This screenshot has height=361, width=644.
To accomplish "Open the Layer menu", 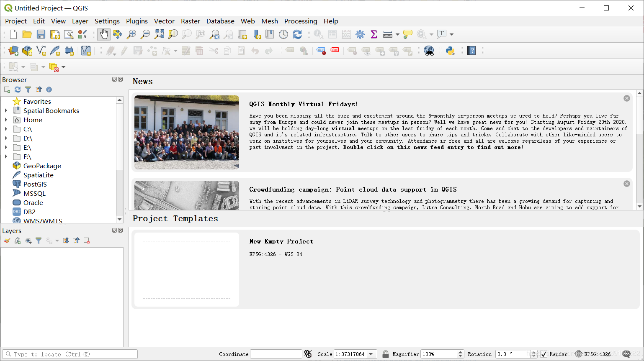I will 80,21.
